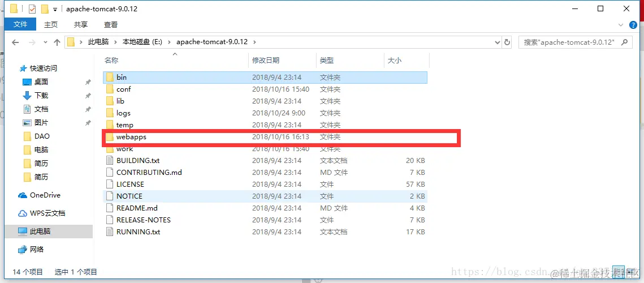The width and height of the screenshot is (644, 283).
Task: Click the 2018/10/24 9:00 date of logs
Action: pyautogui.click(x=279, y=113)
